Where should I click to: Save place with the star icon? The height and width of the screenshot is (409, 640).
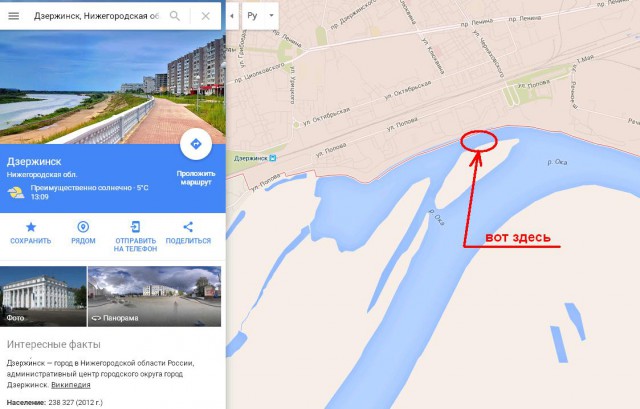(x=31, y=227)
